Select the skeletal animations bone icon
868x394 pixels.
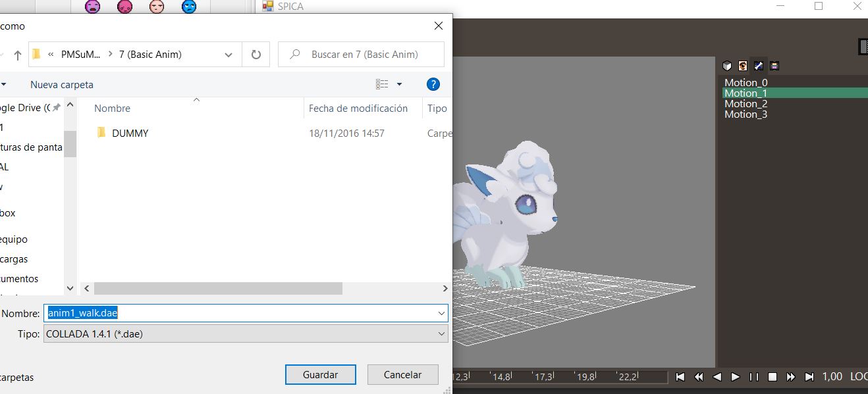(759, 66)
